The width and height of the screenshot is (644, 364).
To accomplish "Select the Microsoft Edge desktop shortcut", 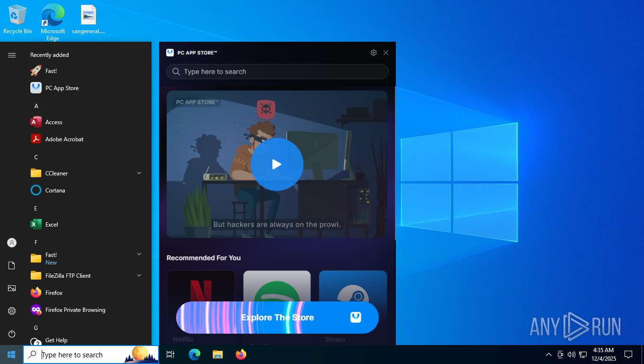I will [x=53, y=22].
